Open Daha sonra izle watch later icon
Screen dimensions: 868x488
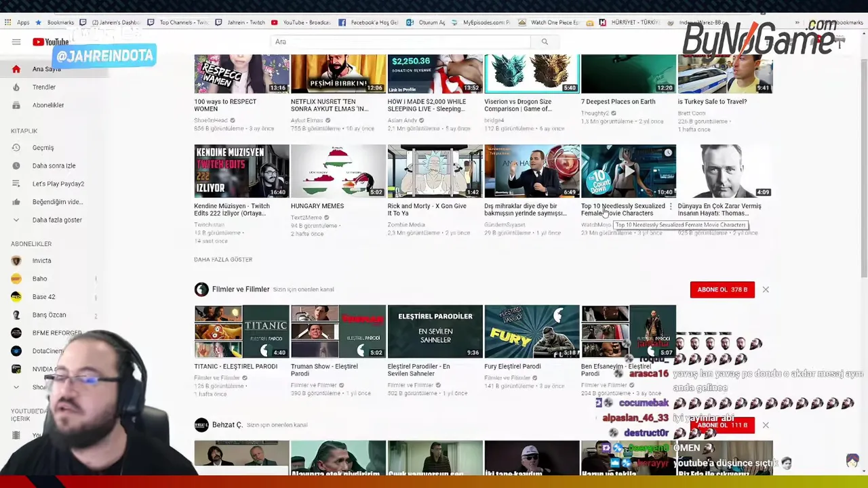pyautogui.click(x=16, y=165)
